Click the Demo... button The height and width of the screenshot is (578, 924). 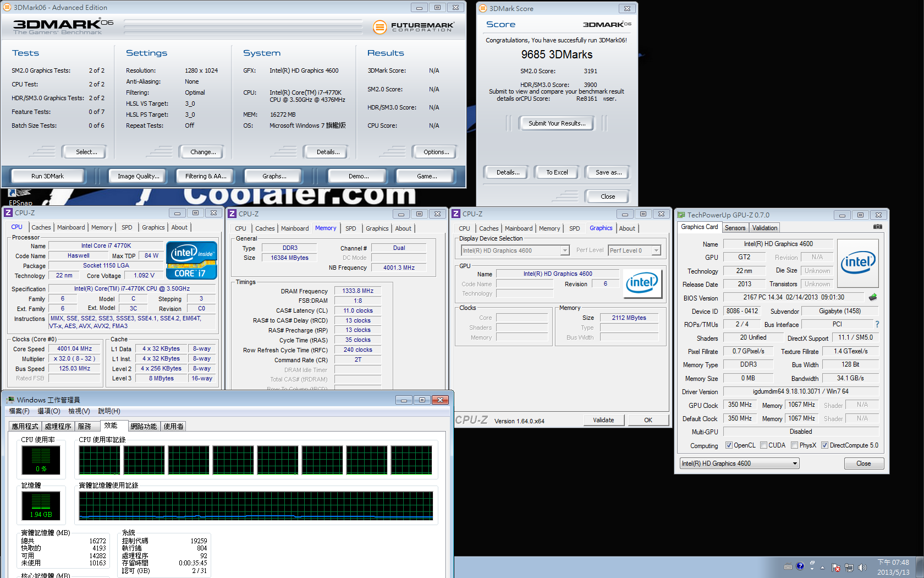pyautogui.click(x=359, y=176)
